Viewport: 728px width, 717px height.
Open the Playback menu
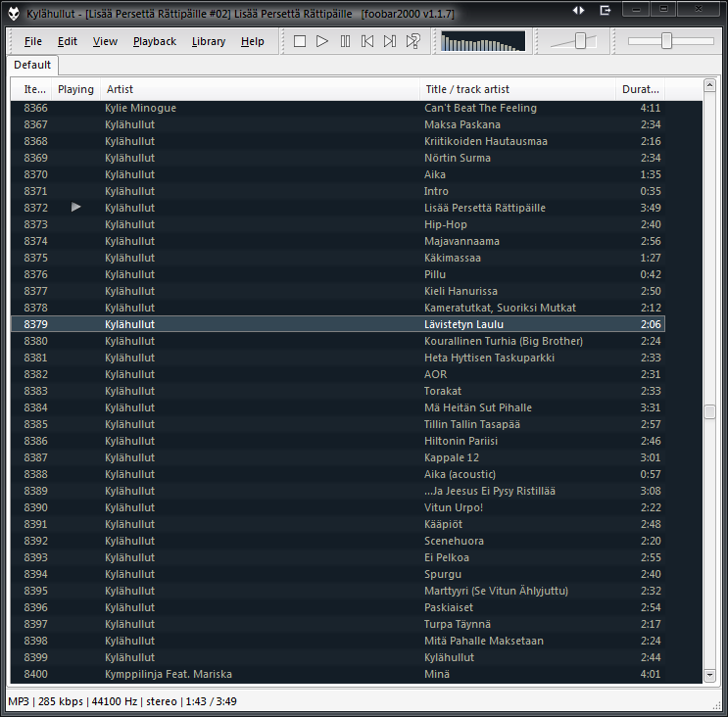coord(155,41)
